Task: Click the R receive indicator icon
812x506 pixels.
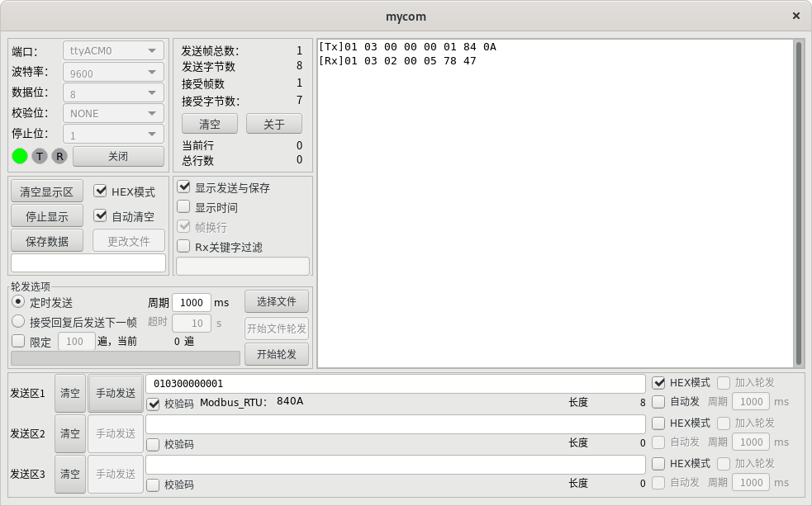Action: (x=59, y=156)
